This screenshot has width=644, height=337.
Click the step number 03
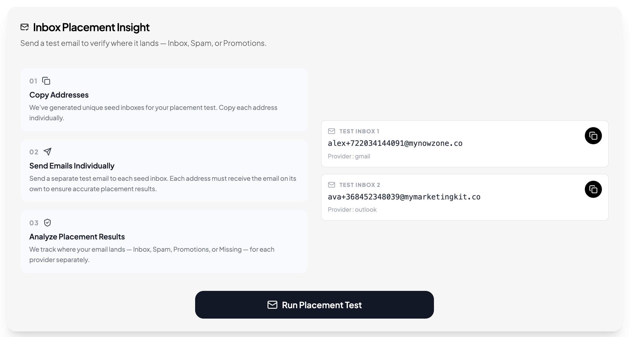pyautogui.click(x=34, y=223)
